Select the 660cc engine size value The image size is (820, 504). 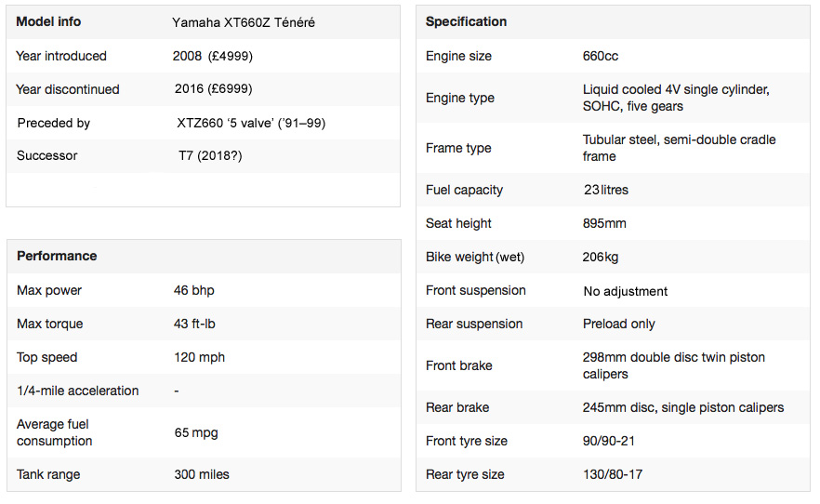[601, 56]
